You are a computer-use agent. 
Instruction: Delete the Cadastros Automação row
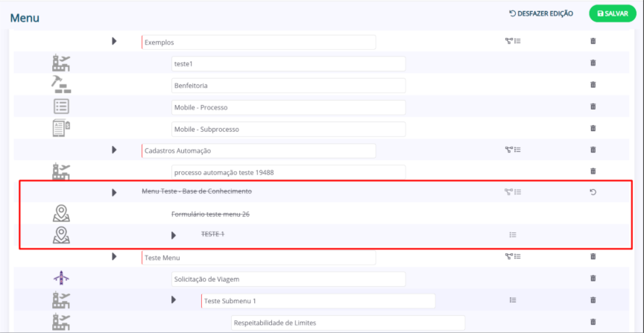point(593,150)
